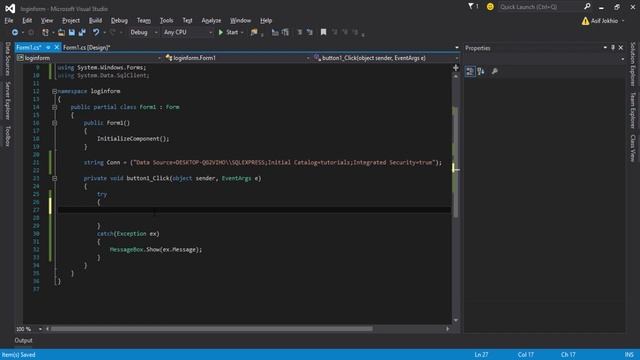
Task: Open the Toolbox side tab
Action: [8, 136]
